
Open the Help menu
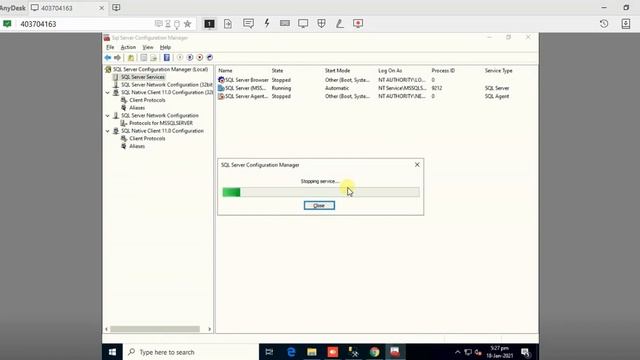(x=165, y=47)
